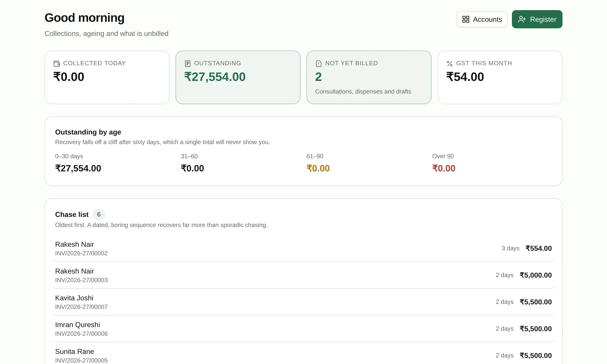Select the GST This Month ₹54.00 value
The height and width of the screenshot is (364, 607).
point(465,77)
